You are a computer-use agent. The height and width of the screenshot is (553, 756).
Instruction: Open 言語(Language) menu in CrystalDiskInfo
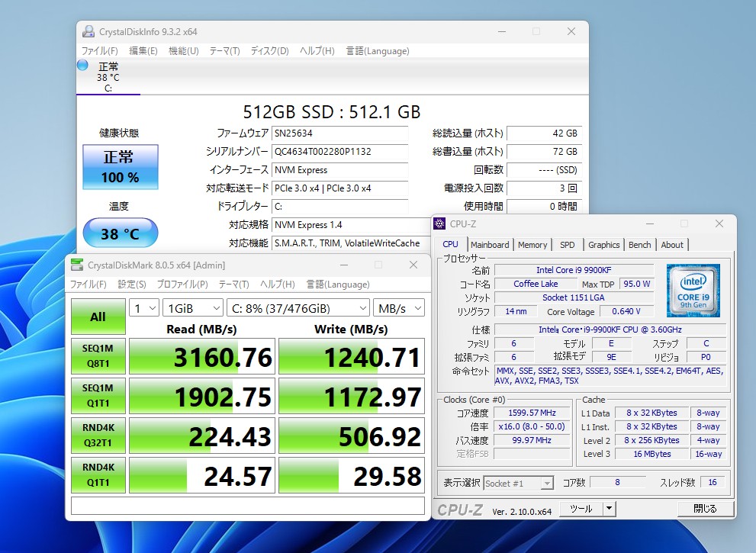tap(378, 50)
